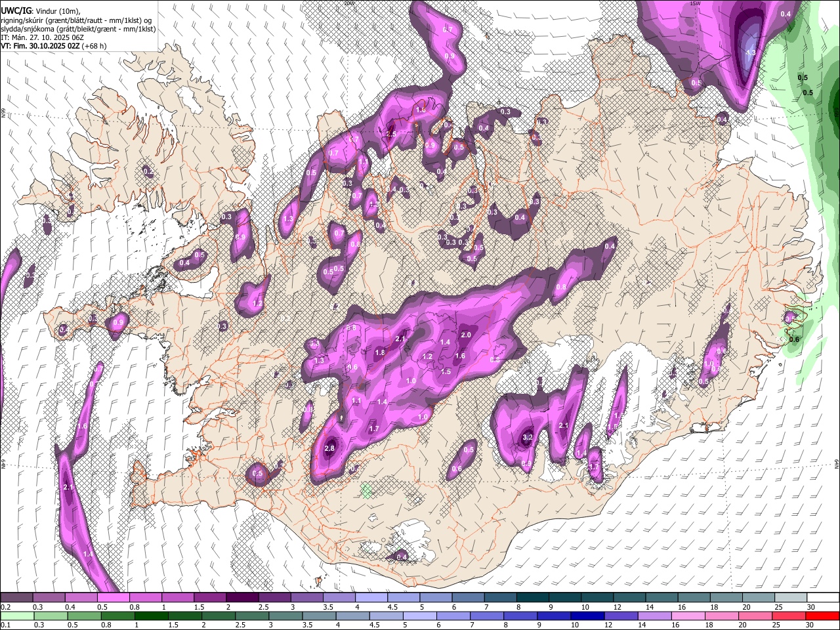Click the 'slydda/snjókoma' legend description line
This screenshot has width=840, height=630.
click(x=78, y=29)
